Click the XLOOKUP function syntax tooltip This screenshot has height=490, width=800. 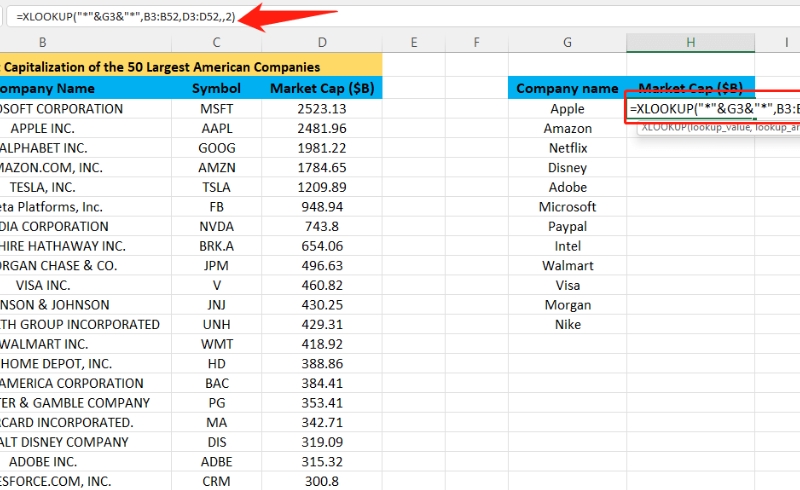[x=719, y=128]
